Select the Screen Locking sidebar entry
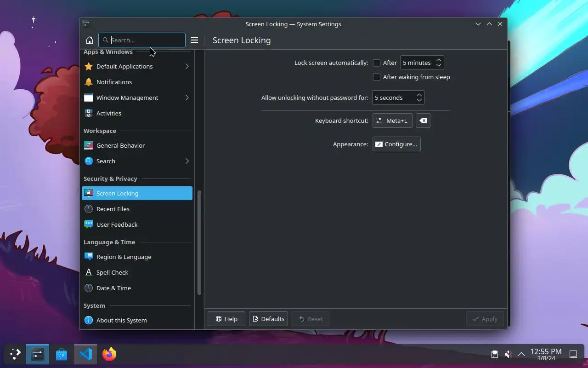This screenshot has width=588, height=368. coord(137,193)
